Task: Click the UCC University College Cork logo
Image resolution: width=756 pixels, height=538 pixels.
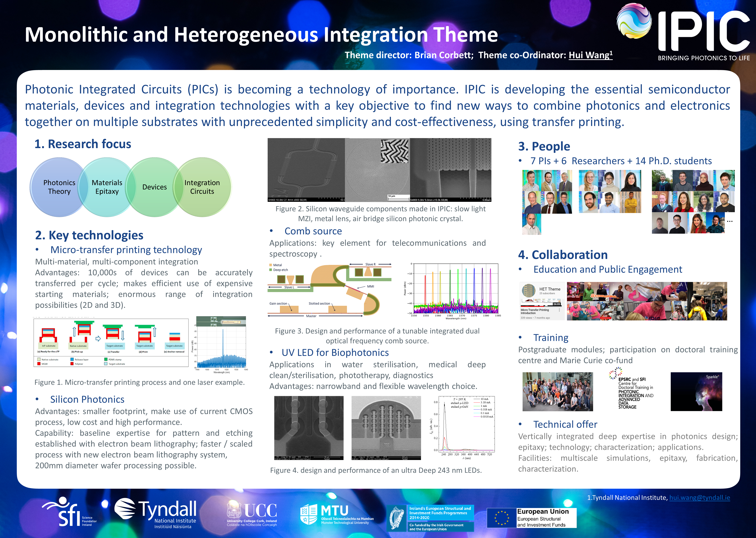Action: click(252, 513)
